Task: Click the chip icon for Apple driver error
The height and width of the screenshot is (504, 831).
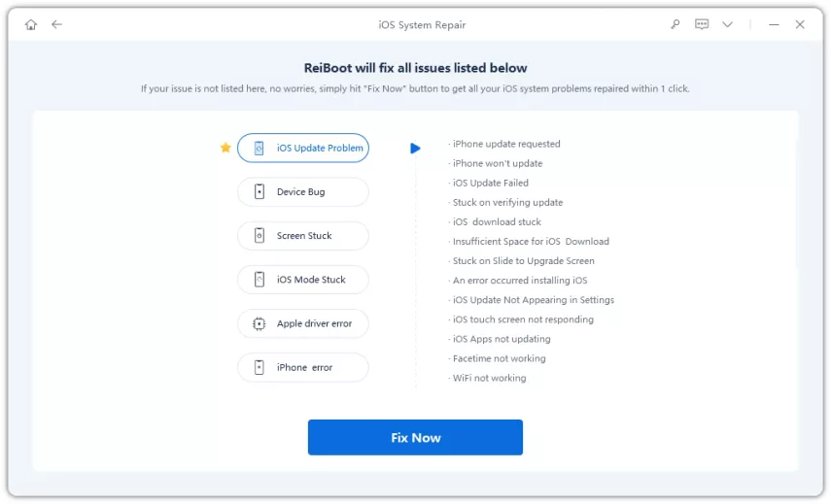Action: [x=260, y=324]
